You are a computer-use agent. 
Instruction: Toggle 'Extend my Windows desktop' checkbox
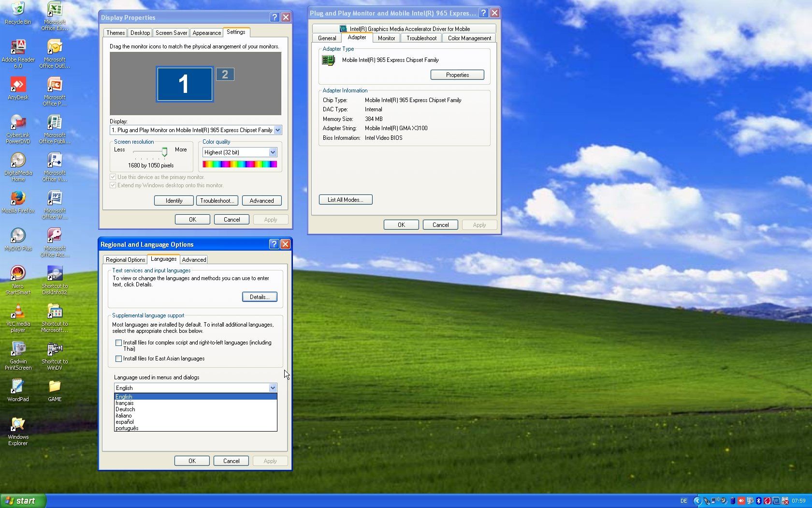[113, 185]
